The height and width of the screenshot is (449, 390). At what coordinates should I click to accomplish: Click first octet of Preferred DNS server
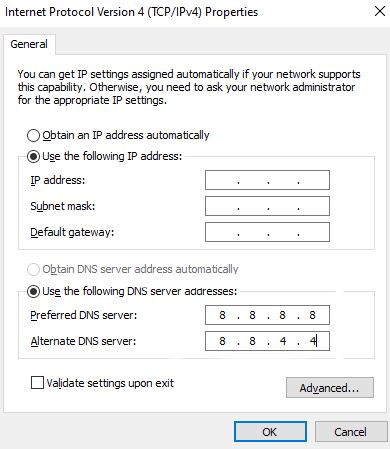(x=222, y=315)
